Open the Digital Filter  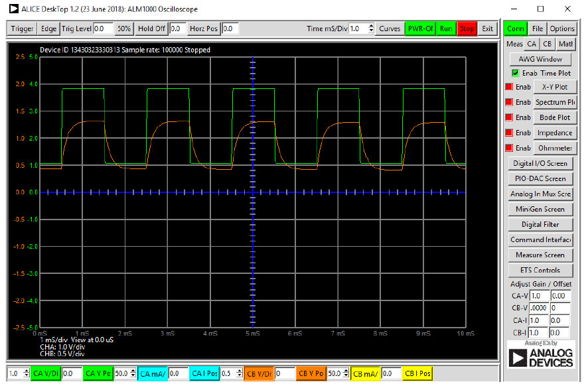[540, 224]
